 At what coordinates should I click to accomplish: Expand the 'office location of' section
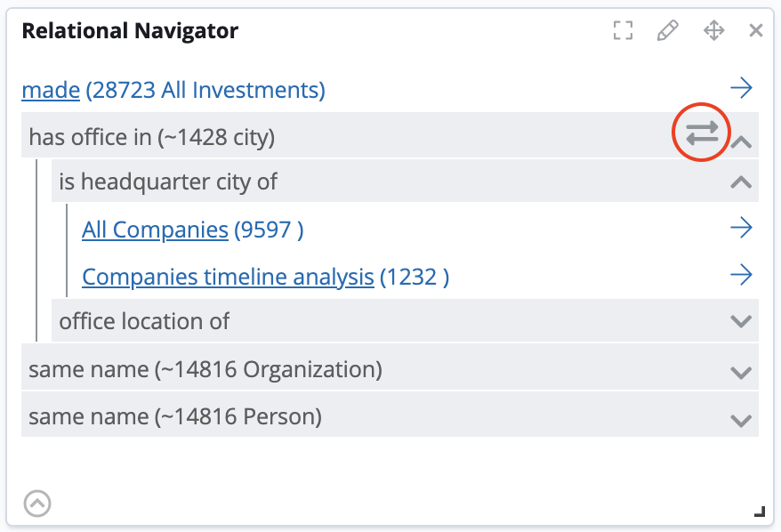741,321
